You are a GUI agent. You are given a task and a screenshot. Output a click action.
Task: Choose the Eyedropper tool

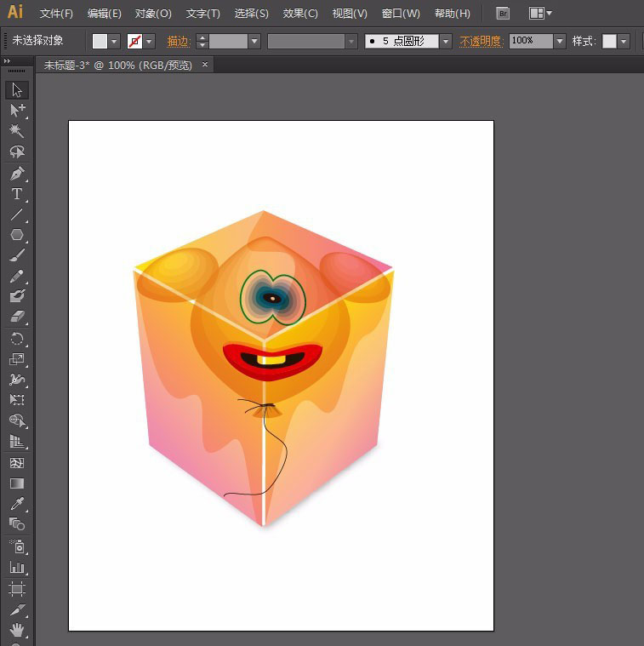pos(17,504)
